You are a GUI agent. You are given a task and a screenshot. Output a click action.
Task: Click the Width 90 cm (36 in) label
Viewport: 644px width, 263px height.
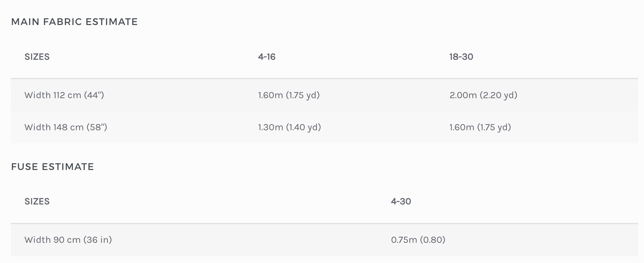[x=68, y=240]
